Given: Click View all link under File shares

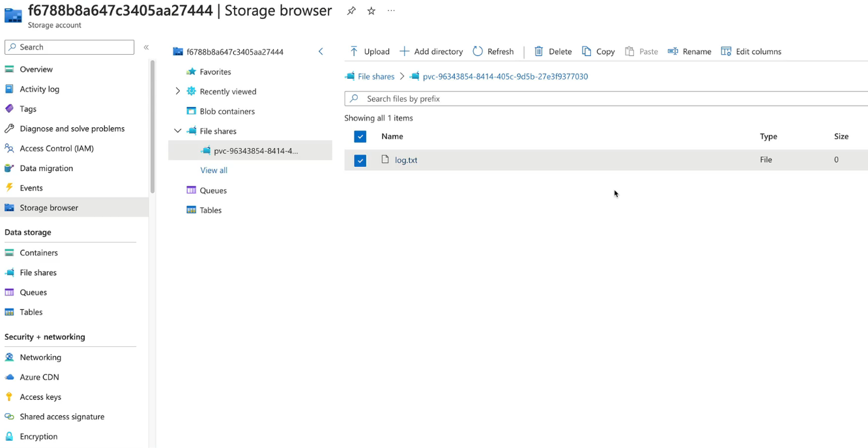Looking at the screenshot, I should [214, 170].
